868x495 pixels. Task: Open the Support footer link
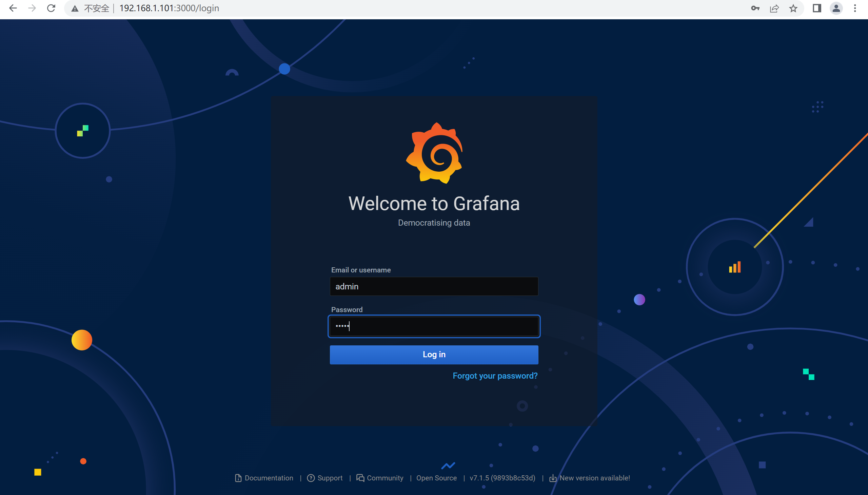coord(325,478)
